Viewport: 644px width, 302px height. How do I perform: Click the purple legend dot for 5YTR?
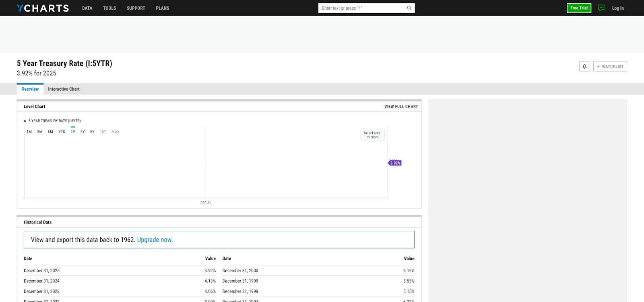pos(25,121)
